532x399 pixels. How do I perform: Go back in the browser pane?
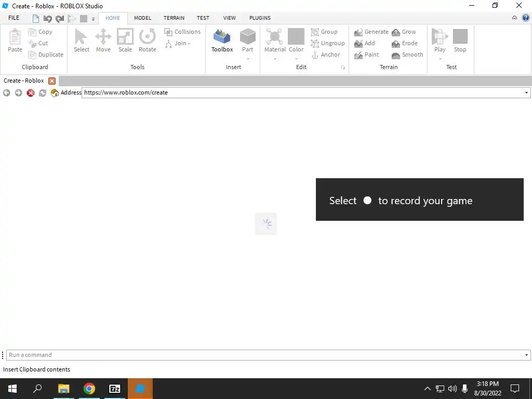pyautogui.click(x=6, y=92)
